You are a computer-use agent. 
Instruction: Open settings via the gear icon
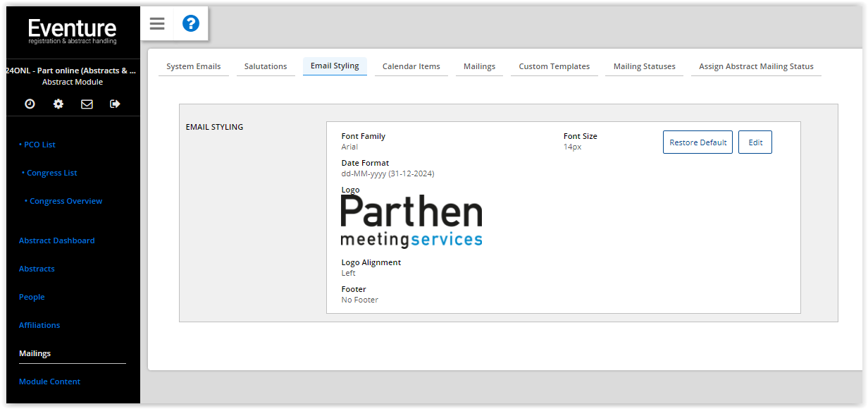[x=58, y=104]
